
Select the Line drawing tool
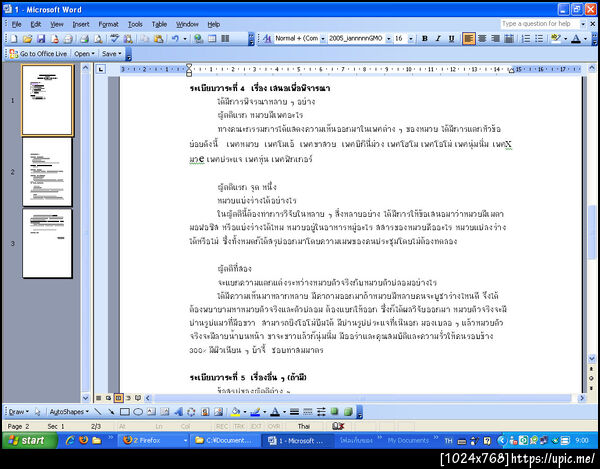tap(98, 412)
